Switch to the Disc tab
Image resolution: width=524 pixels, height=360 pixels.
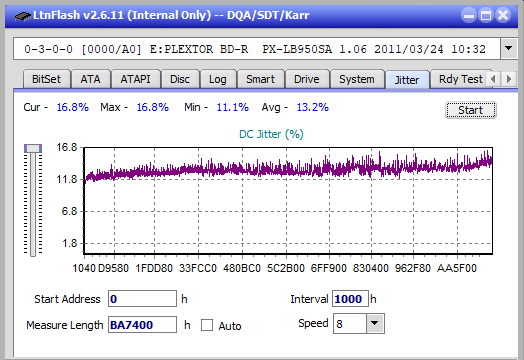point(180,79)
